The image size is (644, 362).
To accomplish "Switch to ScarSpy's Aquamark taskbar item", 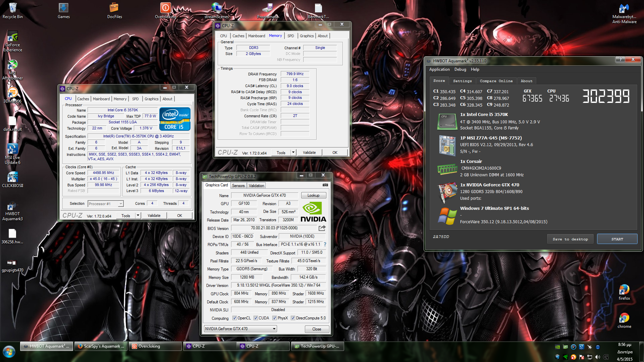I will tap(101, 346).
